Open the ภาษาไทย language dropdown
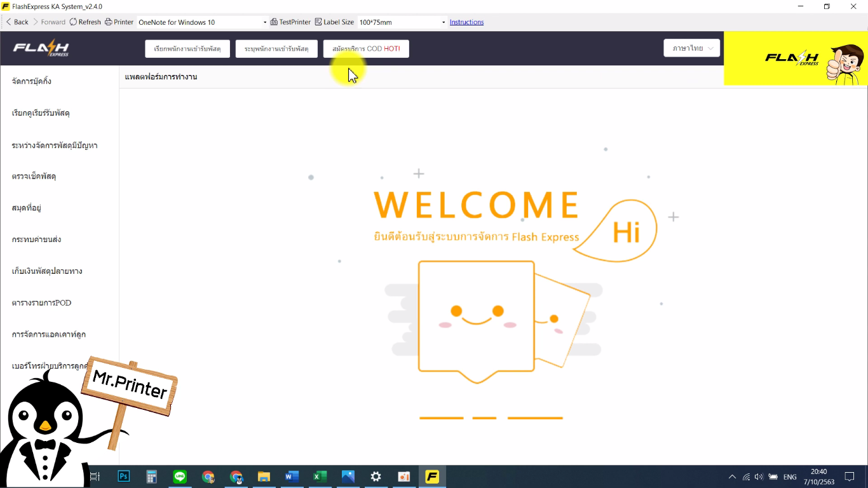This screenshot has width=868, height=488. pos(691,48)
